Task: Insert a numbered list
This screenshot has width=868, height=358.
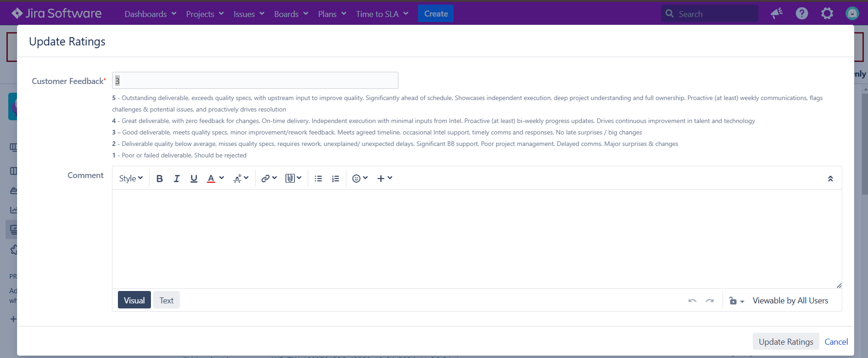Action: click(x=335, y=179)
